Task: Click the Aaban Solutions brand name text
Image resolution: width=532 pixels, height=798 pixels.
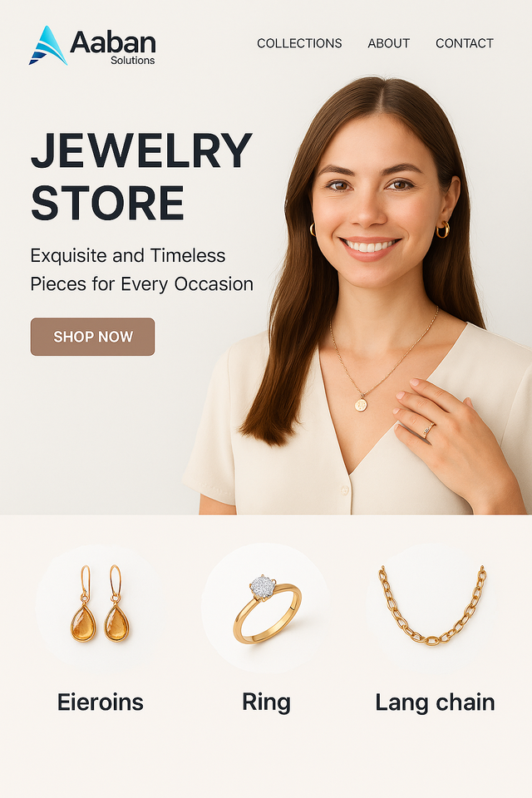Action: pyautogui.click(x=113, y=47)
